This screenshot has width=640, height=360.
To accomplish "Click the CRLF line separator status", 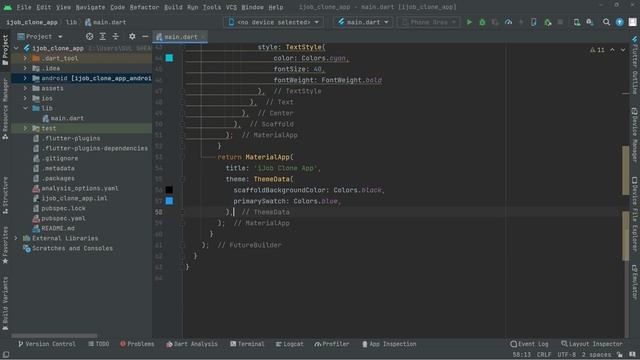I will click(x=544, y=355).
